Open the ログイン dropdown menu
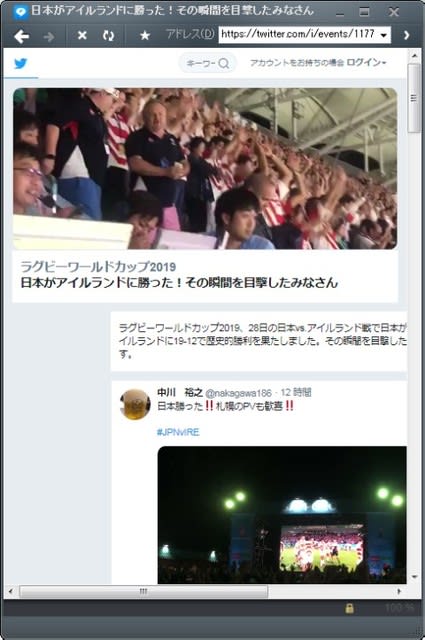The height and width of the screenshot is (640, 425). pyautogui.click(x=366, y=62)
